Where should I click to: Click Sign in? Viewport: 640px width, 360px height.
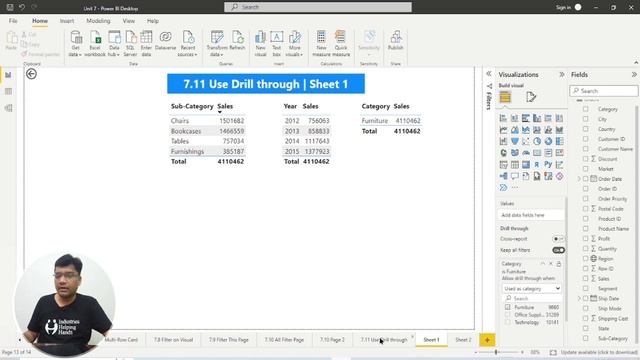click(563, 7)
